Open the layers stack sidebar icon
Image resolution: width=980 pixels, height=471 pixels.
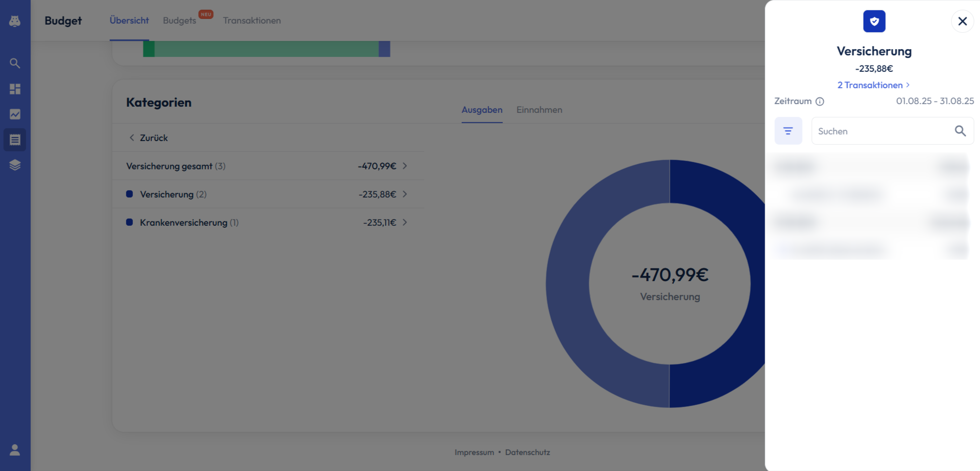[x=15, y=165]
